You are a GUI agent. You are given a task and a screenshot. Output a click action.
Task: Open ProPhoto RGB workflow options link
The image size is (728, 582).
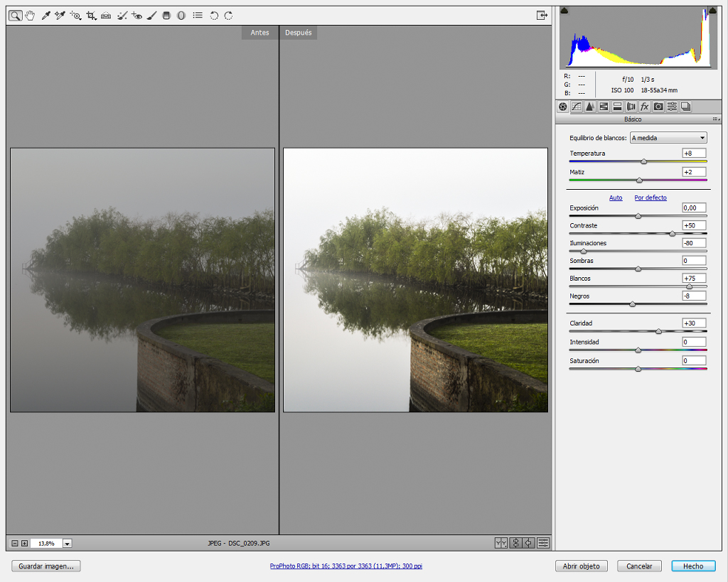point(346,566)
